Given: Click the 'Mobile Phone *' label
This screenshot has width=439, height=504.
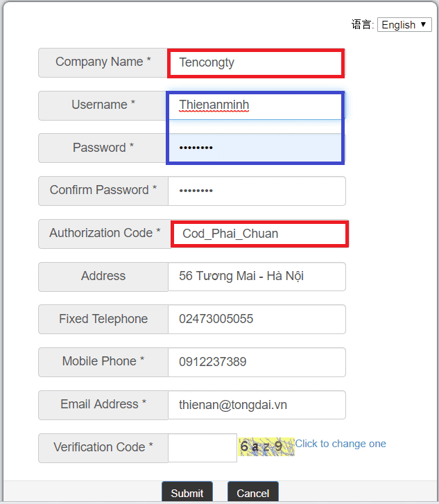Looking at the screenshot, I should tap(103, 362).
